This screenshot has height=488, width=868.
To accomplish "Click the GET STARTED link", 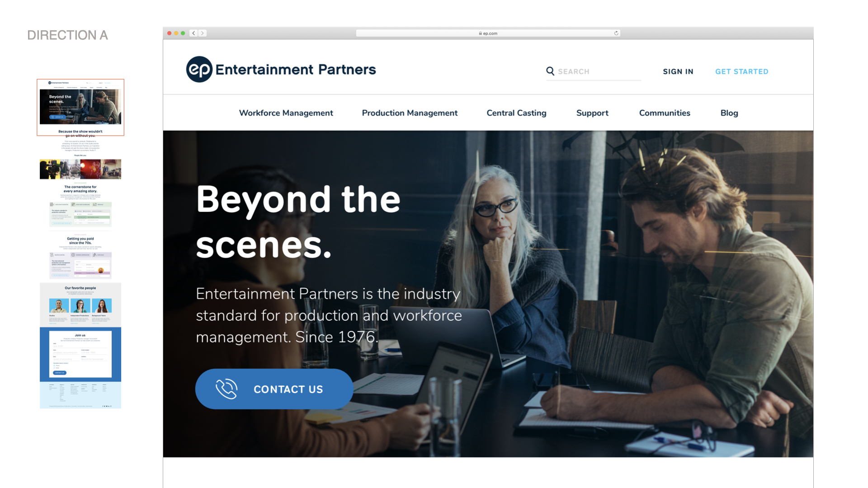I will (x=742, y=71).
